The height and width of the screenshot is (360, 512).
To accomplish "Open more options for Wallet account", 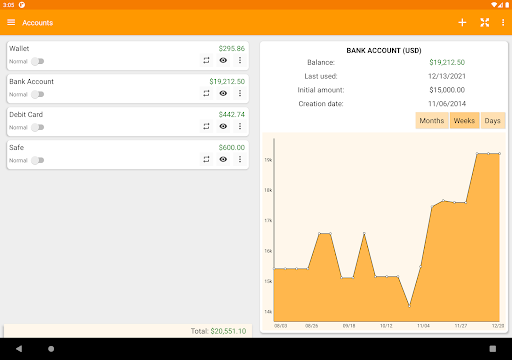I will click(x=240, y=60).
